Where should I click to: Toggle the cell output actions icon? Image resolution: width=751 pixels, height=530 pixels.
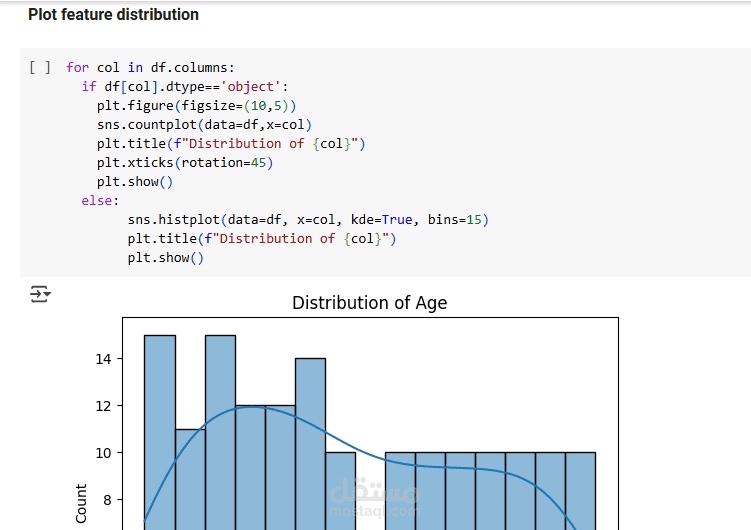pyautogui.click(x=40, y=294)
